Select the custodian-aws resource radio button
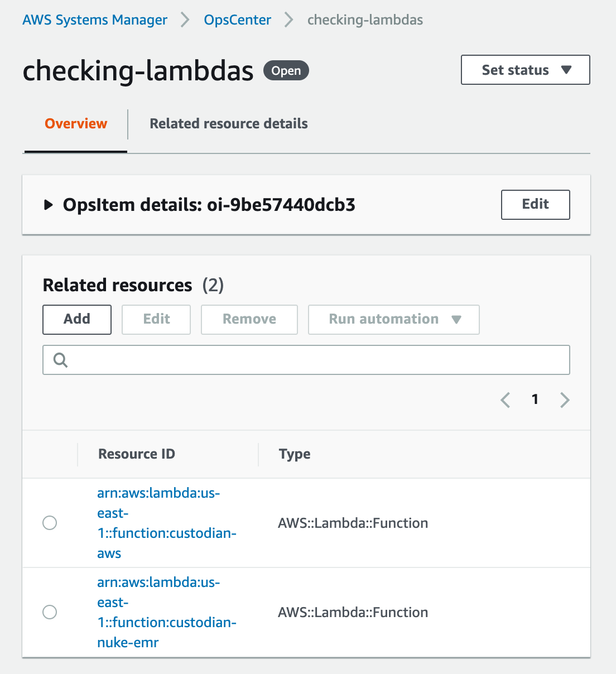The width and height of the screenshot is (616, 674). pos(50,523)
